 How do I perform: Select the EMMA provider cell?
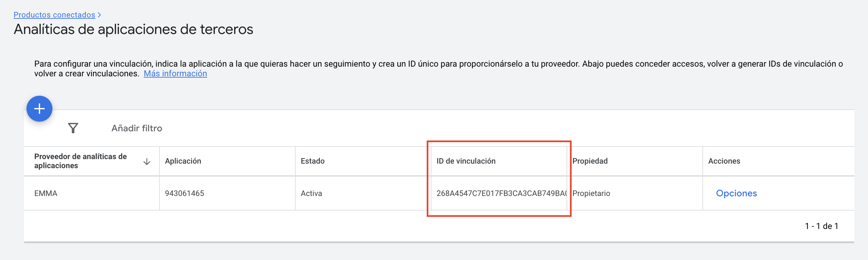click(46, 193)
